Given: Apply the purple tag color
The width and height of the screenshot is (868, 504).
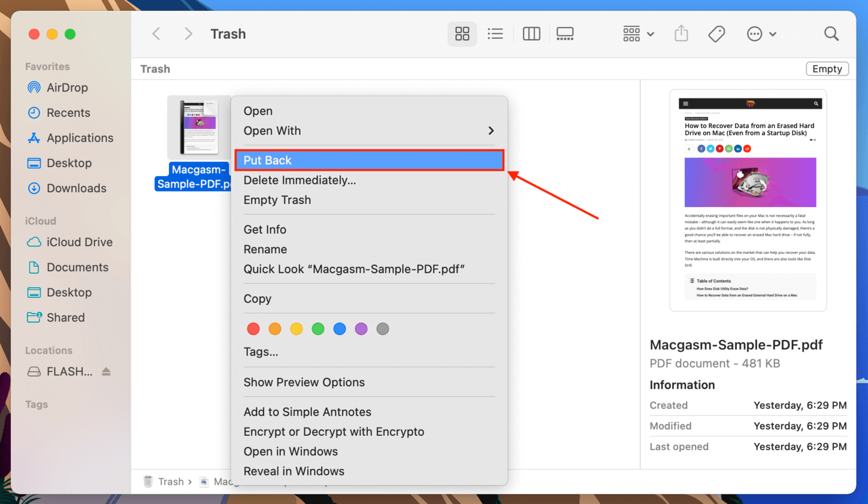Looking at the screenshot, I should point(361,329).
